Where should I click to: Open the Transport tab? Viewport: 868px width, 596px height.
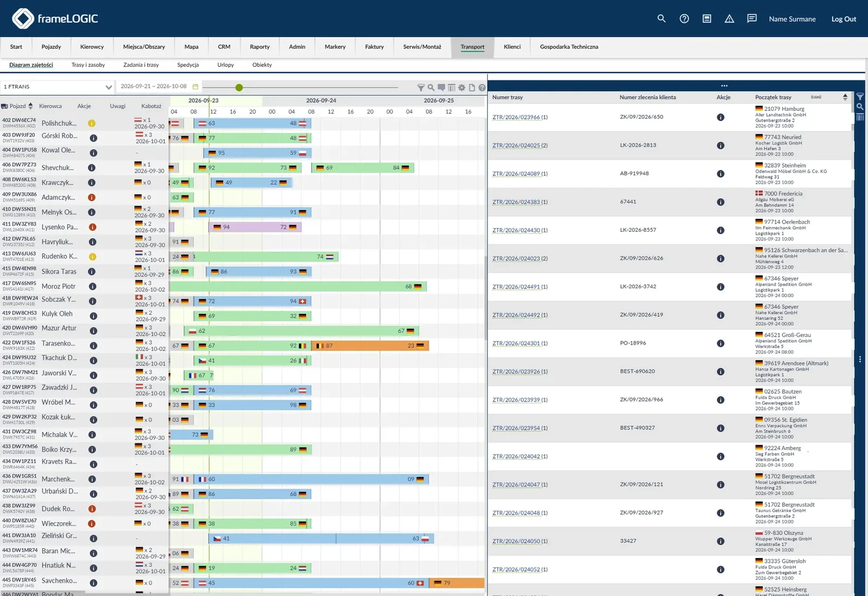point(473,47)
